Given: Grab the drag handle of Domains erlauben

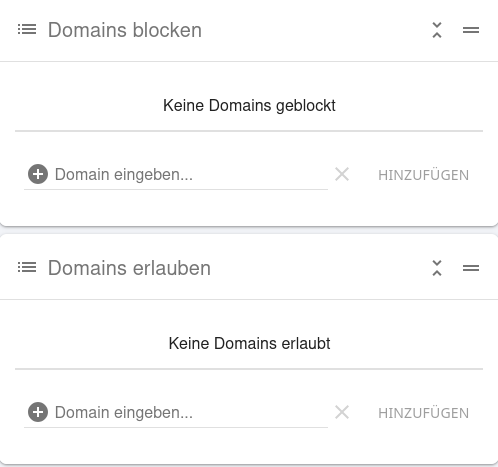Looking at the screenshot, I should [471, 268].
